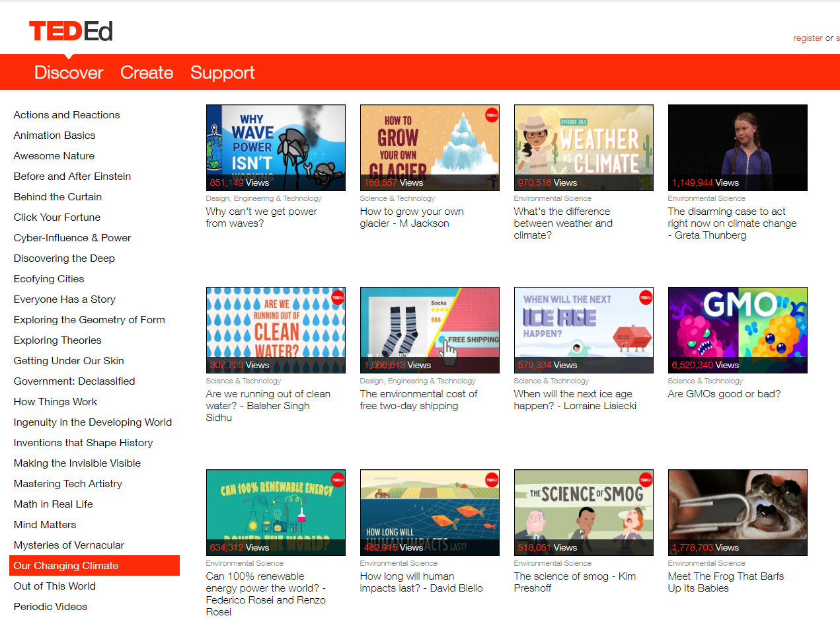Open How Long Will Human Impacts Last thumbnail

[x=430, y=512]
